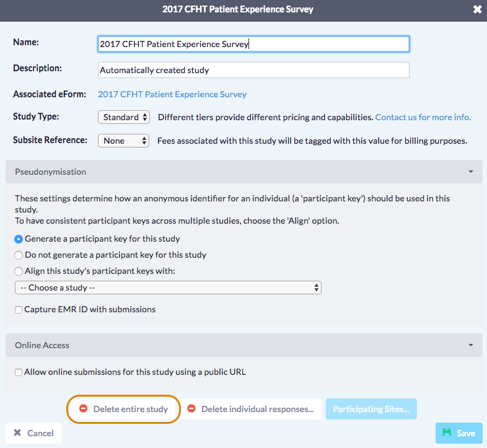Collapse the Online Access section arrow
Viewport: 487px width, 448px height.
tap(470, 345)
